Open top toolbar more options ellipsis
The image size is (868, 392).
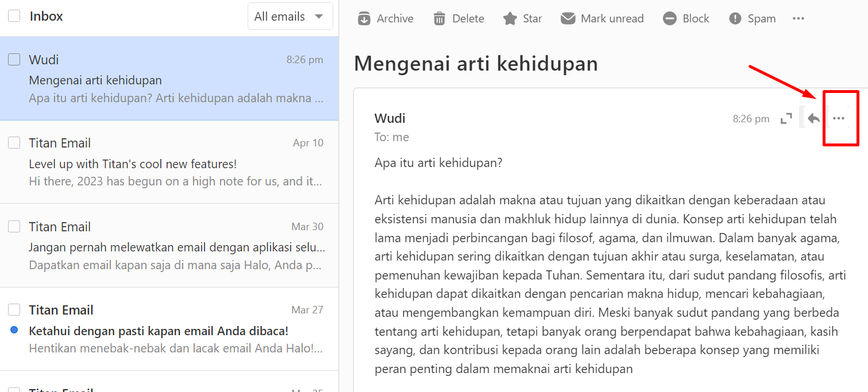pyautogui.click(x=798, y=18)
